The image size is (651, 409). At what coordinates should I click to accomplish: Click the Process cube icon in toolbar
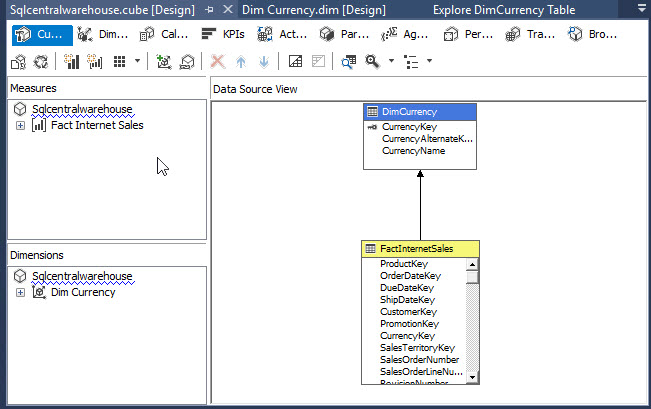point(19,62)
